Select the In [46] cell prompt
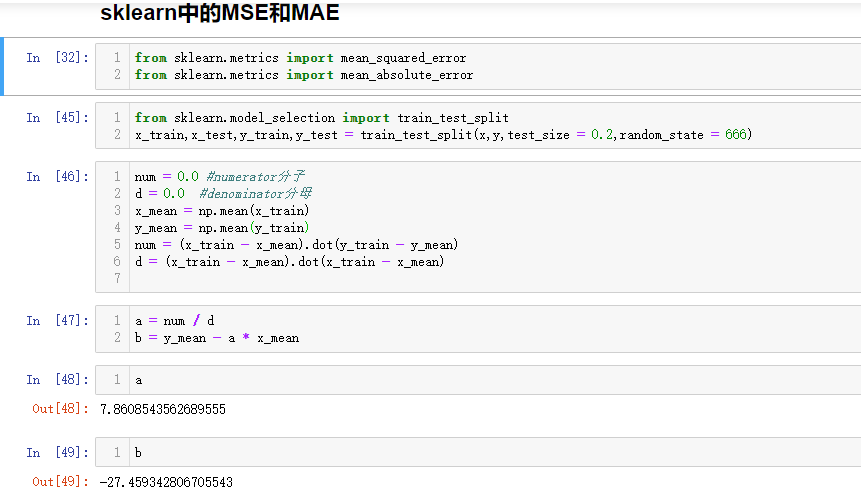The height and width of the screenshot is (501, 861). (x=57, y=177)
